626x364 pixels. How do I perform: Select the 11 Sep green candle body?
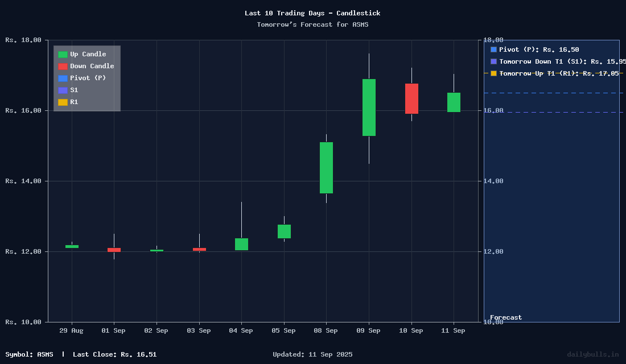[454, 102]
